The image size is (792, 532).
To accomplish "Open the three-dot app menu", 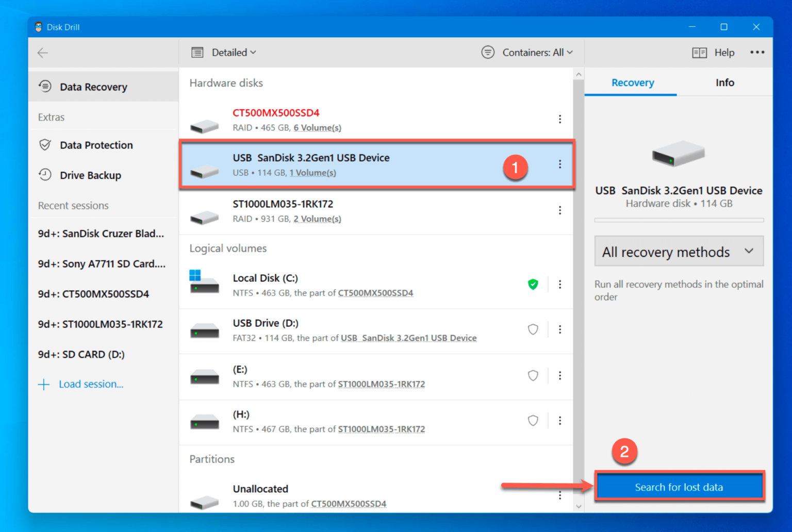I will [x=757, y=52].
